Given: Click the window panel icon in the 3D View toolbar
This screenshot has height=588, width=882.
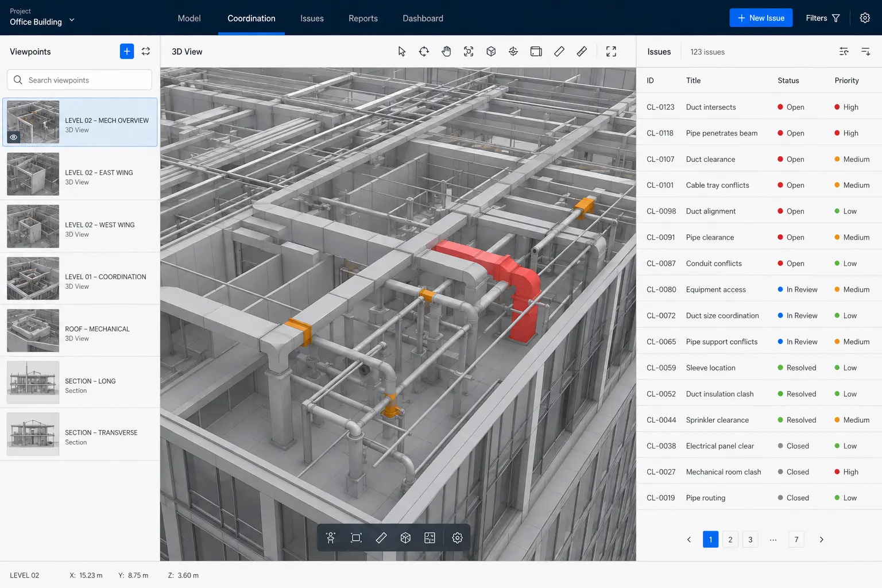Looking at the screenshot, I should 536,52.
